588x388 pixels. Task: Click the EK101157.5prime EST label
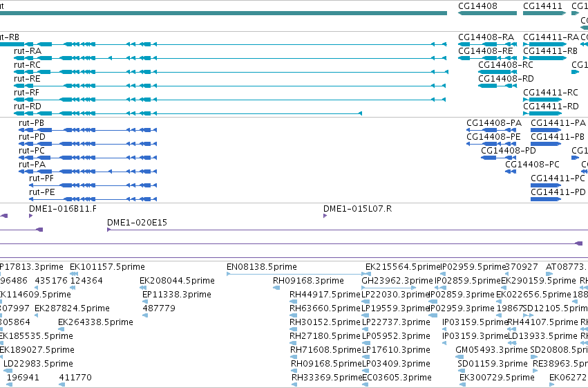click(107, 267)
